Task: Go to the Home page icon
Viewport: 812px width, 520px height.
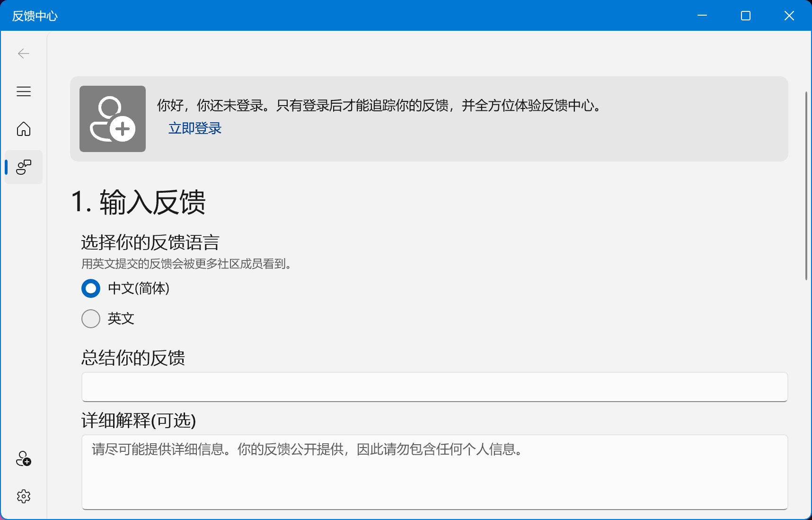Action: pos(24,129)
